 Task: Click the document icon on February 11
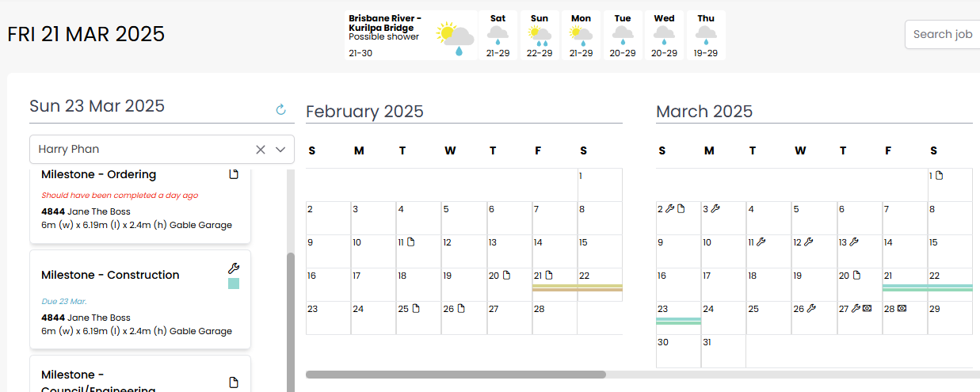[x=412, y=242]
